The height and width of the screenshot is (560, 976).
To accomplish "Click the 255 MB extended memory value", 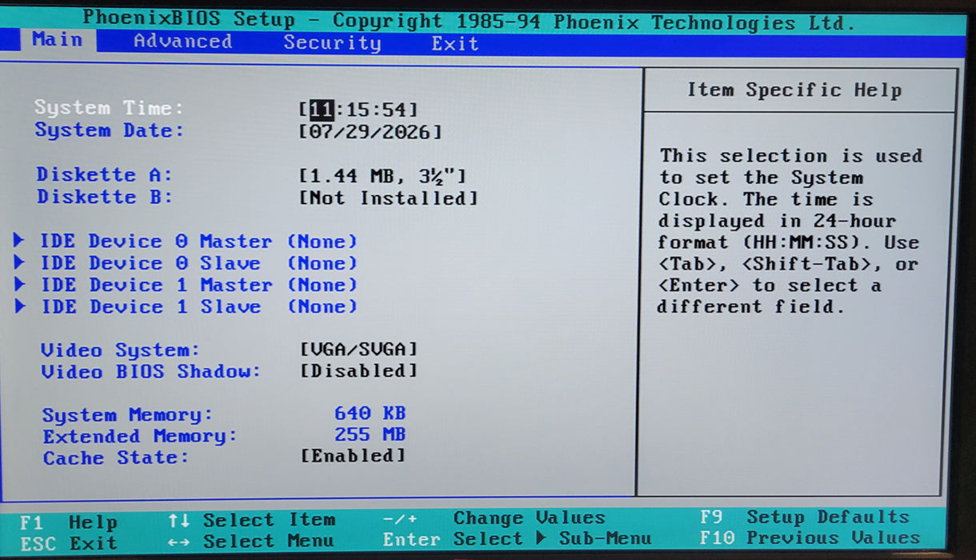I will 370,434.
